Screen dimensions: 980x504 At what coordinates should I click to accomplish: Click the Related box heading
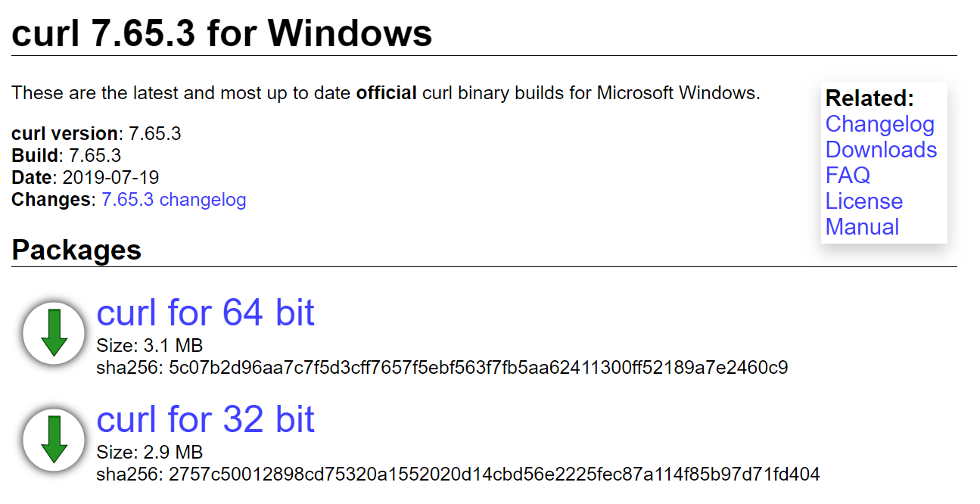pyautogui.click(x=870, y=98)
